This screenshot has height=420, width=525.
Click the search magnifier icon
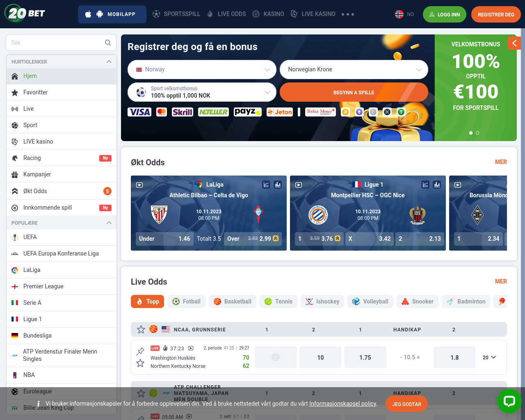click(108, 43)
